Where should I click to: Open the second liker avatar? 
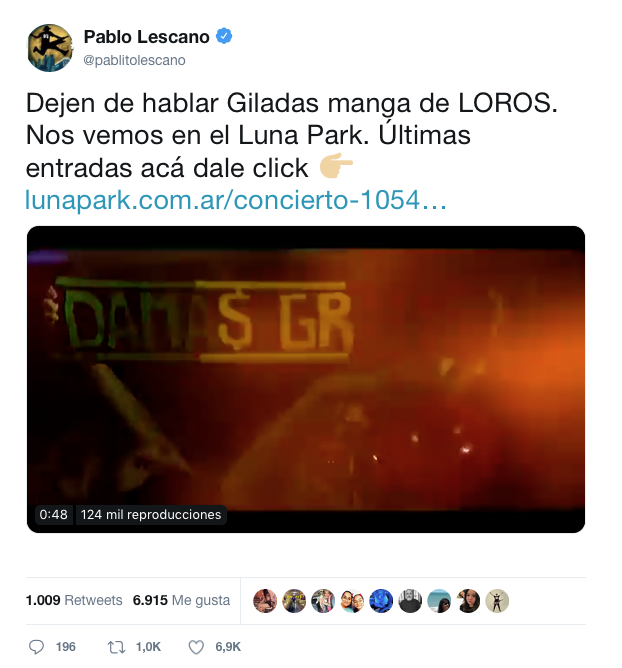294,601
